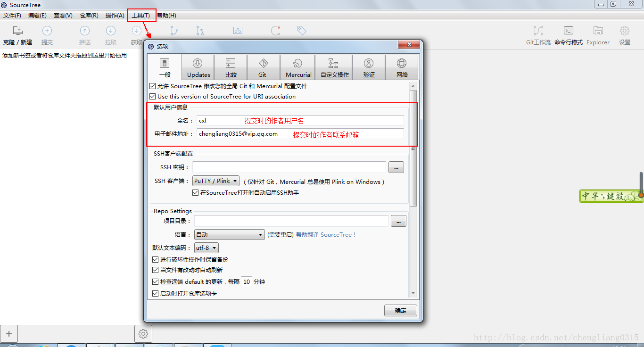Click the 帮助翻译 SourceTree link

326,235
